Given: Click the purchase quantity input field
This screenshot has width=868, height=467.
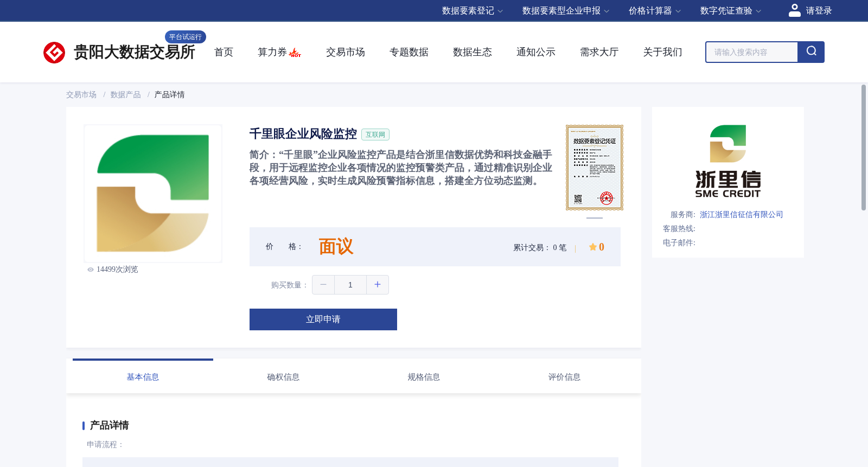Looking at the screenshot, I should tap(350, 285).
